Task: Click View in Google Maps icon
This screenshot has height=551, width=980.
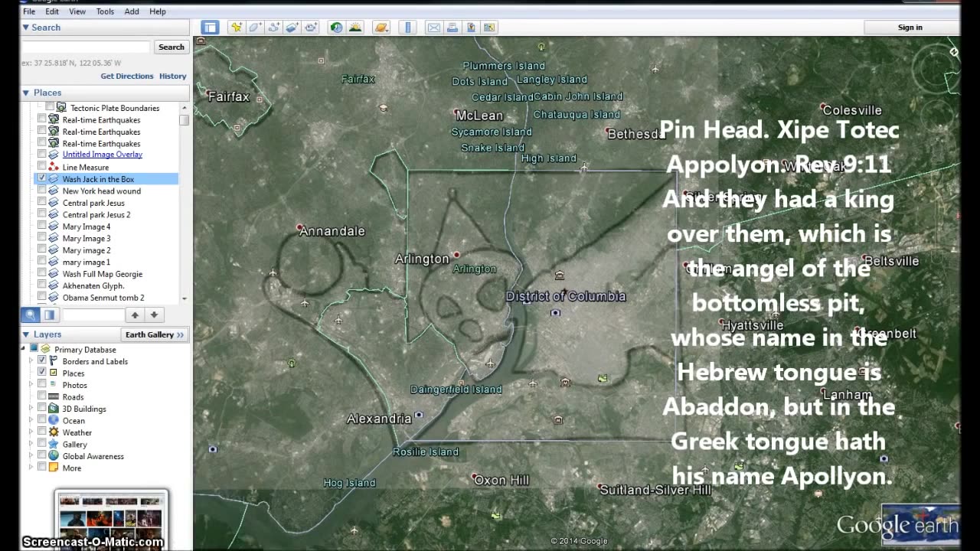Action: 489,28
